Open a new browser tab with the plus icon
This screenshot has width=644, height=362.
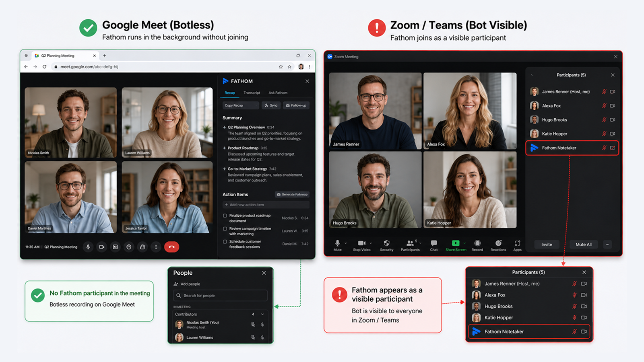tap(105, 56)
